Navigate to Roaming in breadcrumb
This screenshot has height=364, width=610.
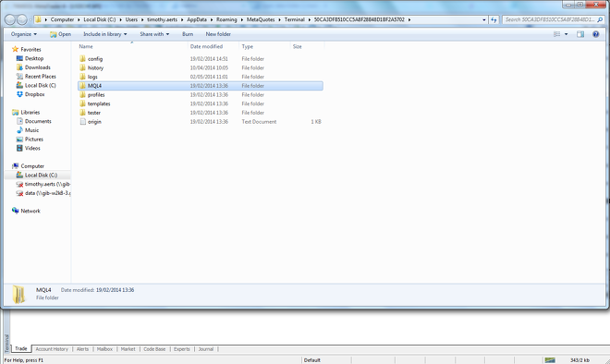click(x=226, y=19)
